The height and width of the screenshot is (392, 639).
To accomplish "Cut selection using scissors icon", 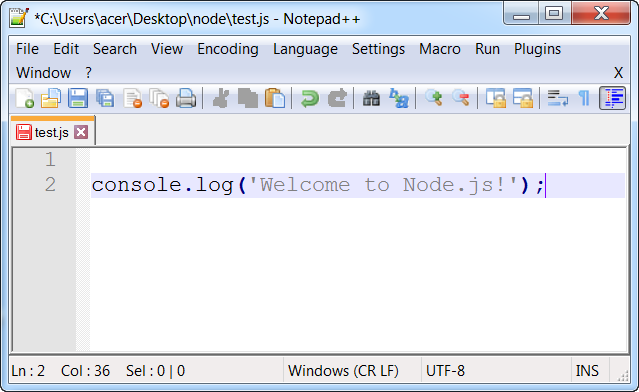I will click(221, 98).
